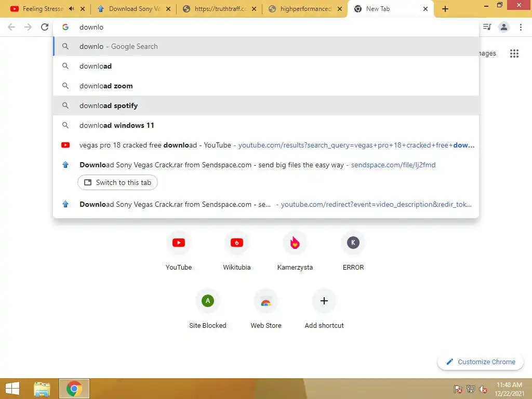Close the truthtraff tab
Image resolution: width=532 pixels, height=399 pixels.
(254, 9)
